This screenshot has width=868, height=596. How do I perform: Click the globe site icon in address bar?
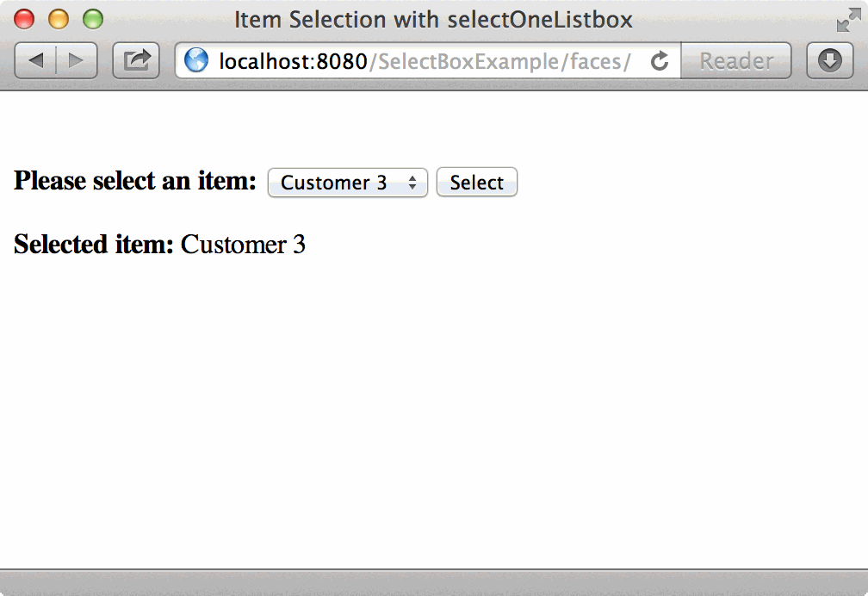[x=196, y=60]
